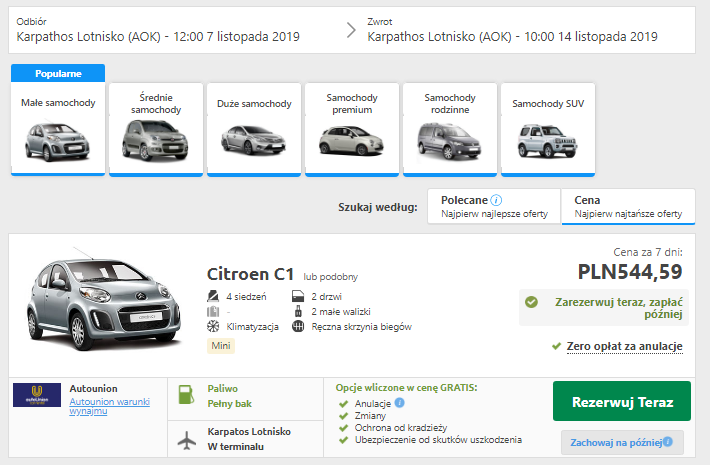Open the Anulacje info icon
The image size is (710, 465).
(399, 402)
